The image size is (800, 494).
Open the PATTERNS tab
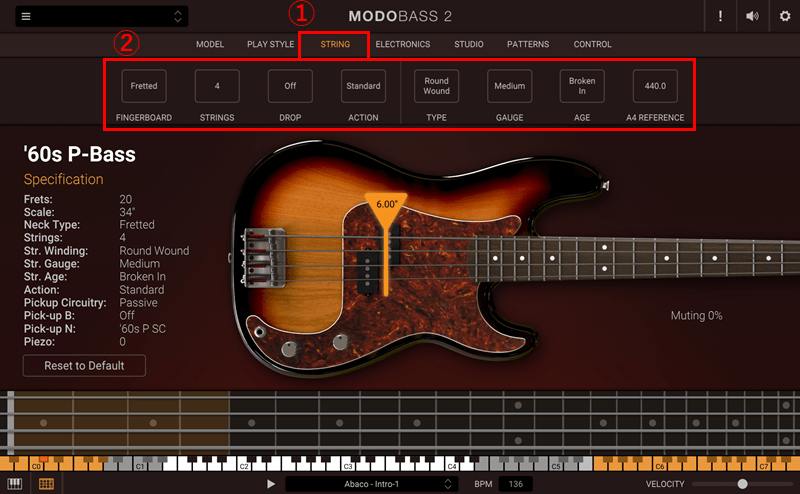point(528,44)
